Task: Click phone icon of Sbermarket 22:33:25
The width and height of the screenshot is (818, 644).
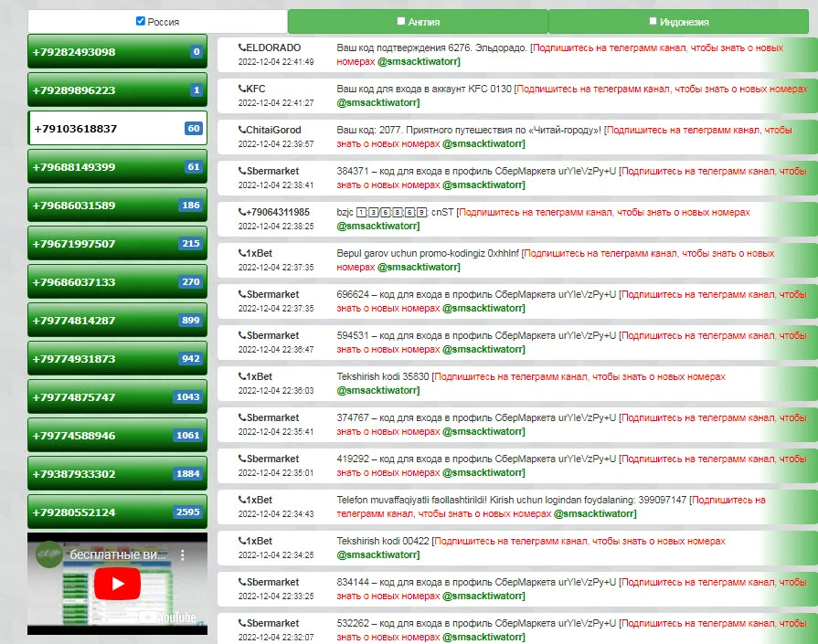Action: point(242,582)
